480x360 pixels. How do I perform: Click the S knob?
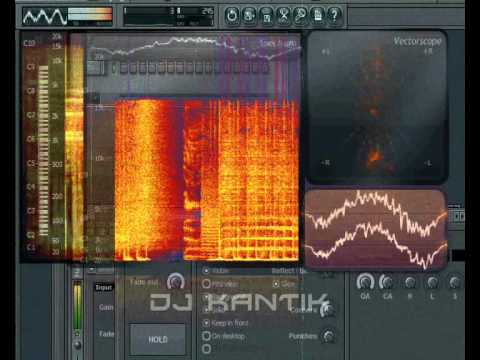pos(455,283)
